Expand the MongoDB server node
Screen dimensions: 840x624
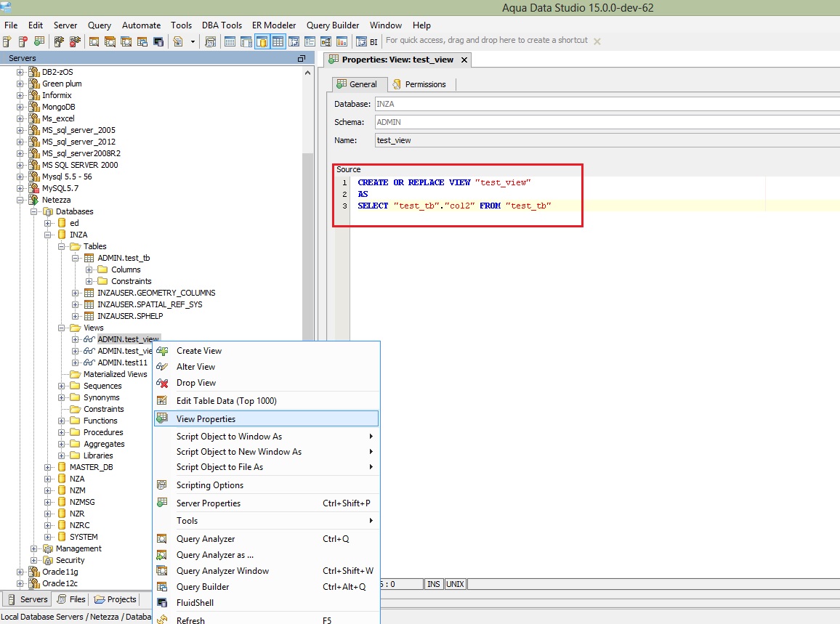coord(20,107)
